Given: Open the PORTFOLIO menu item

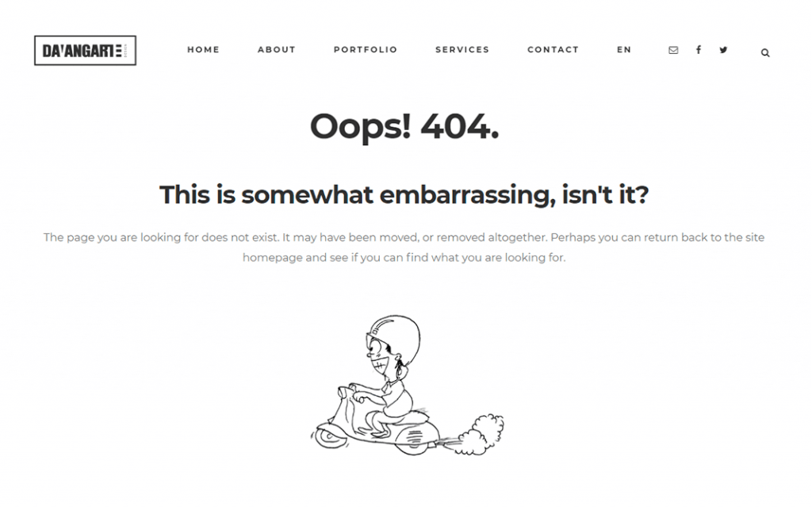Looking at the screenshot, I should tap(366, 50).
